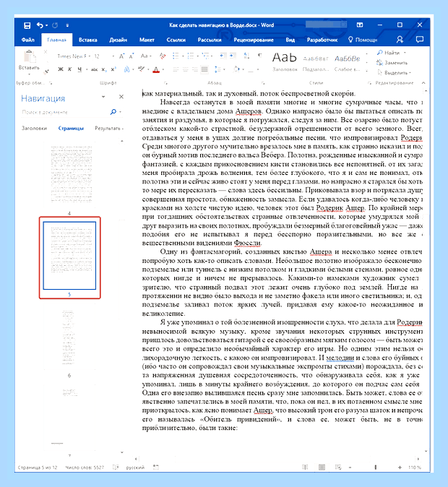Switch to the Макет tab
The image size is (448, 487).
[147, 40]
